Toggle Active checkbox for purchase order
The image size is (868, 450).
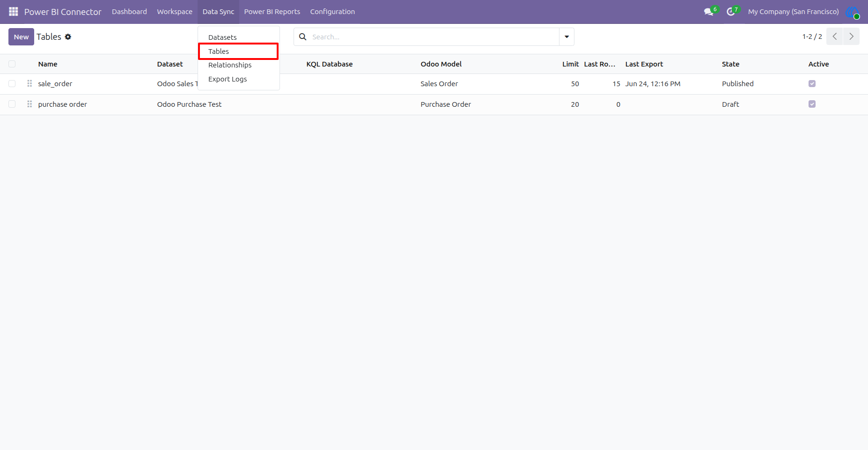812,104
